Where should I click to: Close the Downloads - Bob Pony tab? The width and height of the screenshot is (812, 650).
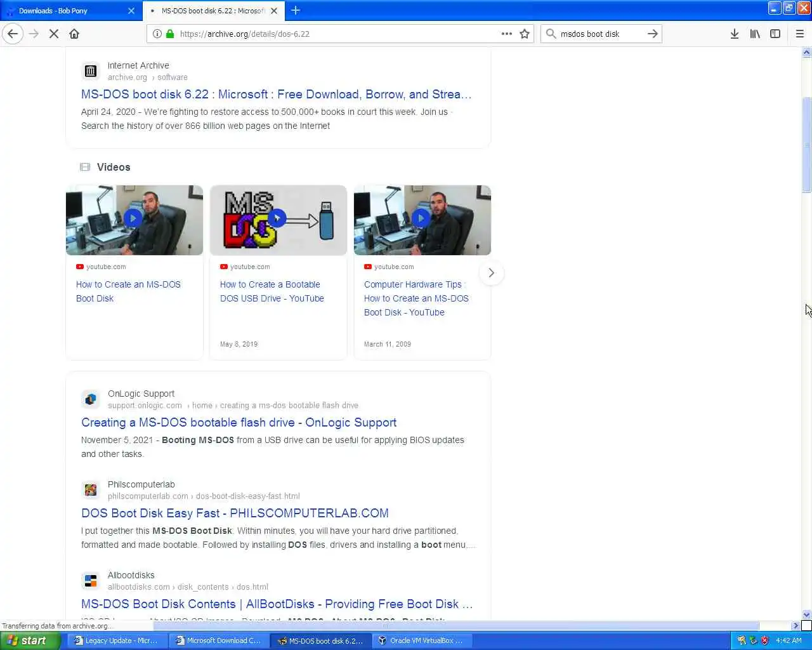131,11
